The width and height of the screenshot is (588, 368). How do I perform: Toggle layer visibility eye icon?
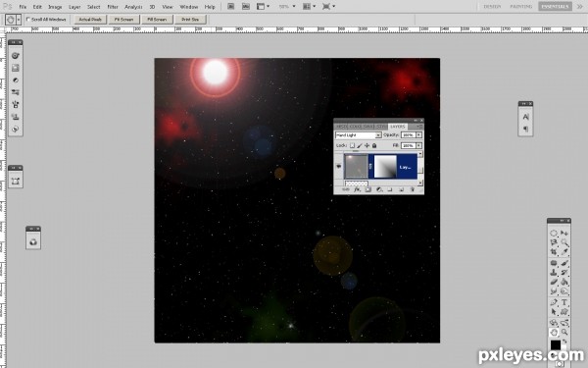click(339, 167)
